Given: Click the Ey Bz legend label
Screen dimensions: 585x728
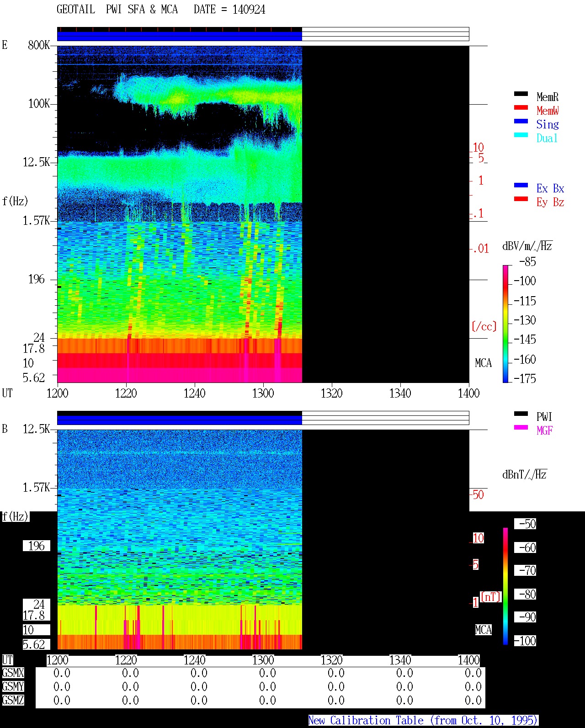Looking at the screenshot, I should click(x=550, y=202).
